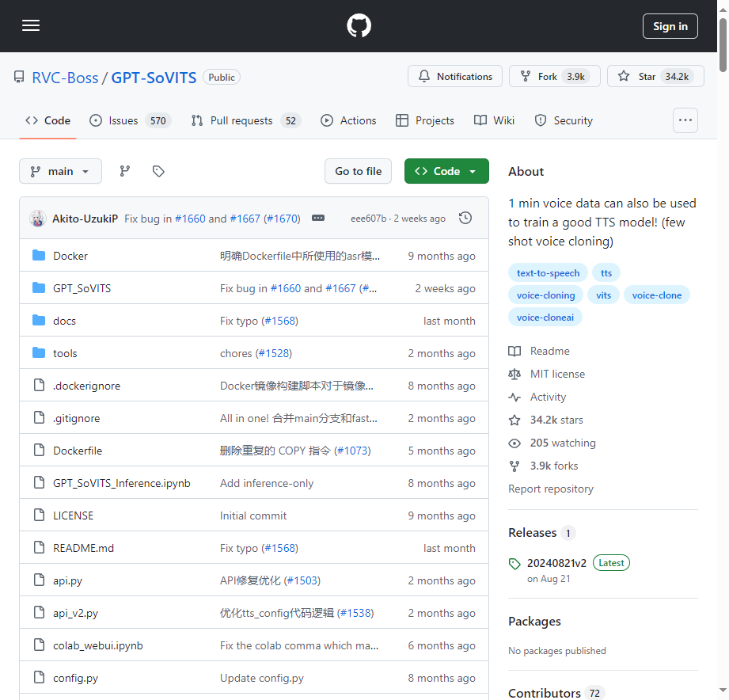Image resolution: width=729 pixels, height=700 pixels.
Task: Open the Docker folder
Action: click(x=70, y=256)
